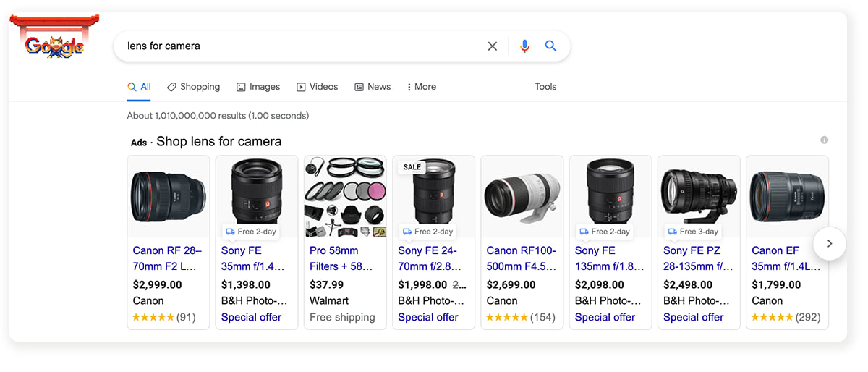Open the Canon RF 28–70mm F2 L link

click(x=168, y=258)
